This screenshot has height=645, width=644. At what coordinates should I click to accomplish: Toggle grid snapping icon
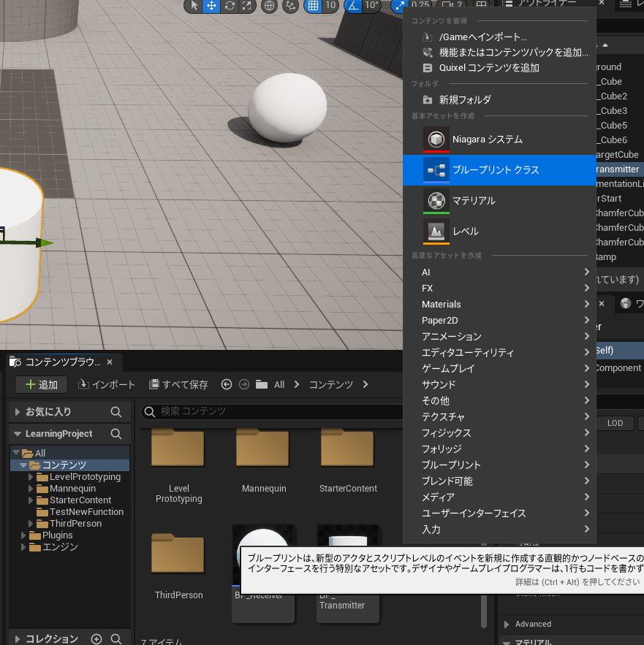(313, 5)
